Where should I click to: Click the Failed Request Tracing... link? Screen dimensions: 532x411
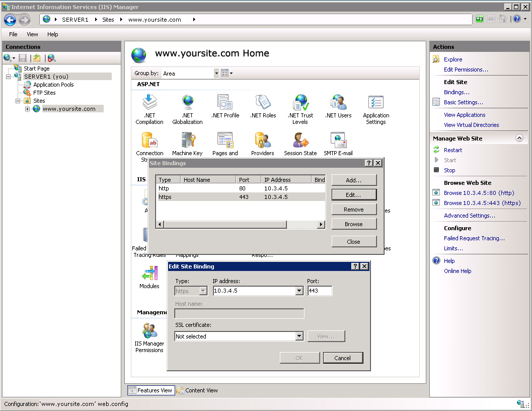coord(474,238)
